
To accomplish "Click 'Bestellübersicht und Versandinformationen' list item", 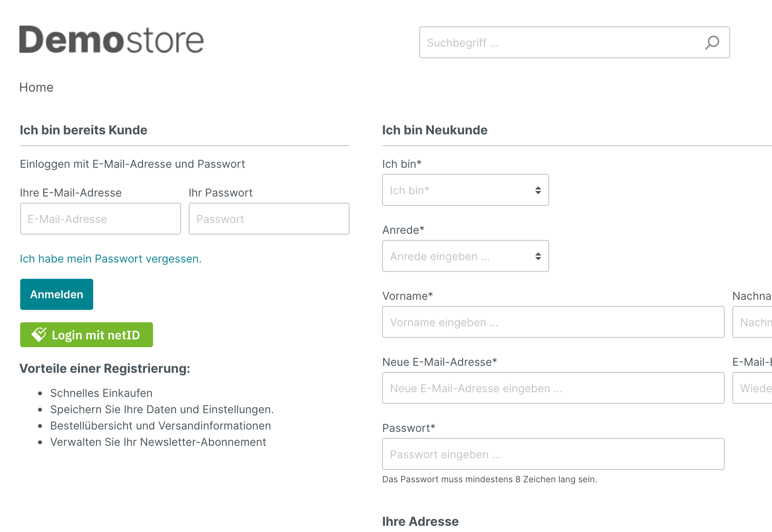I will 160,426.
